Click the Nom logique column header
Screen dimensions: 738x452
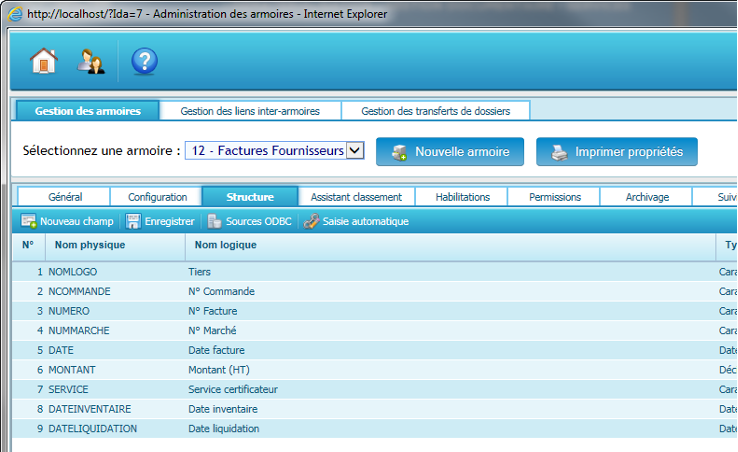pos(219,244)
